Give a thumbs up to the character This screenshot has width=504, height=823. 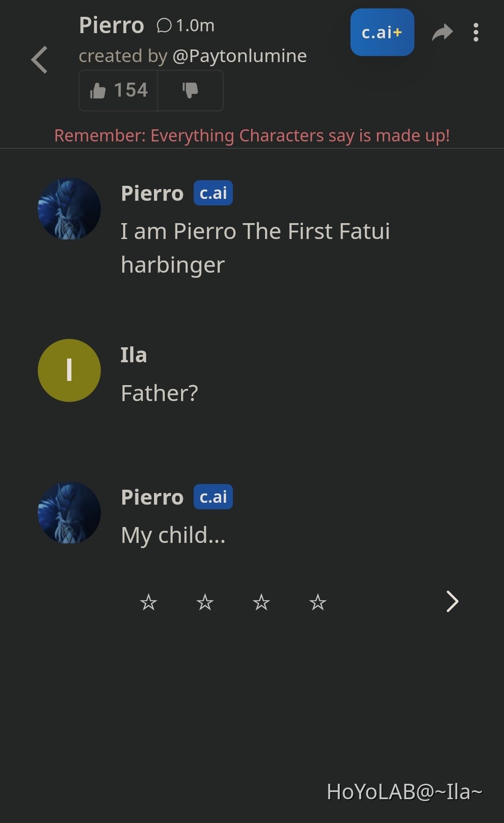[118, 91]
